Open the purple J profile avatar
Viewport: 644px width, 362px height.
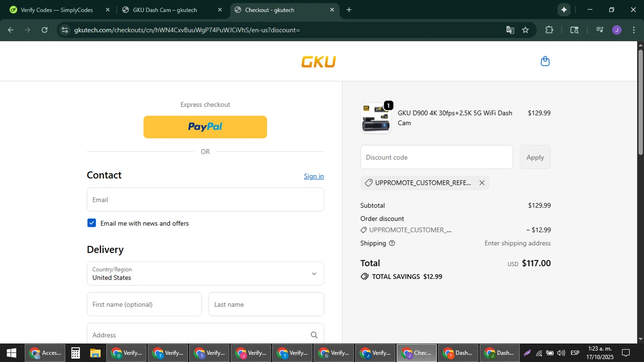click(x=617, y=30)
